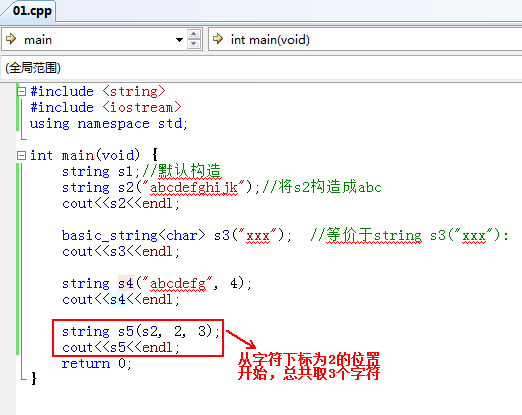Click the 'string s1;' declaration
The height and width of the screenshot is (415, 522).
point(101,172)
